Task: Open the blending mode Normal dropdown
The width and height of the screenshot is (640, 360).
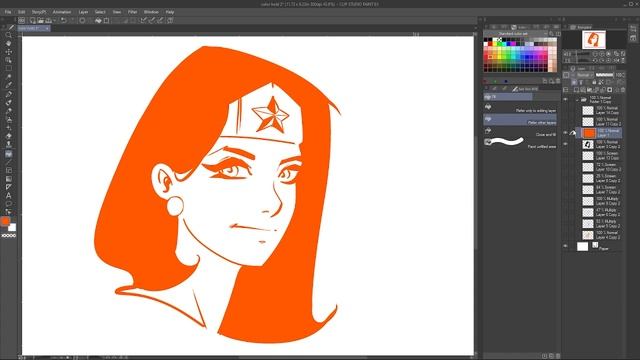Action: (584, 75)
